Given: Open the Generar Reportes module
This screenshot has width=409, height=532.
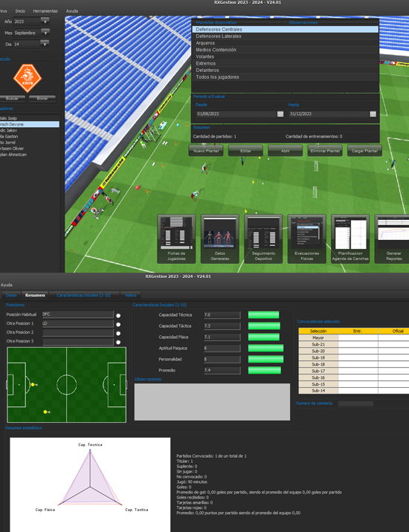Looking at the screenshot, I should pyautogui.click(x=393, y=239).
